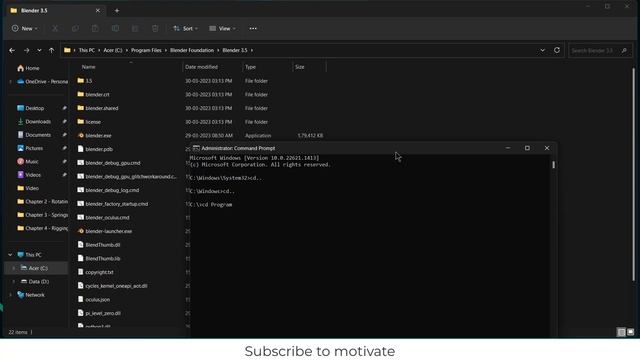Select the Blender 3.5 tab
This screenshot has height=360, width=640.
55,11
